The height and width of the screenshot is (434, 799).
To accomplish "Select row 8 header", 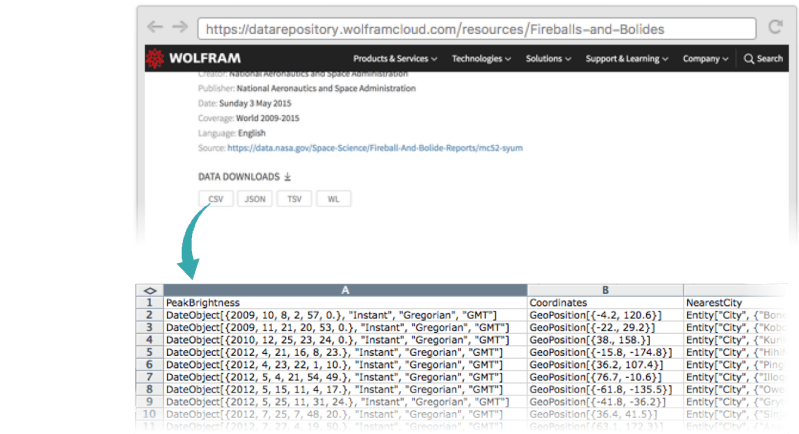I will 149,389.
